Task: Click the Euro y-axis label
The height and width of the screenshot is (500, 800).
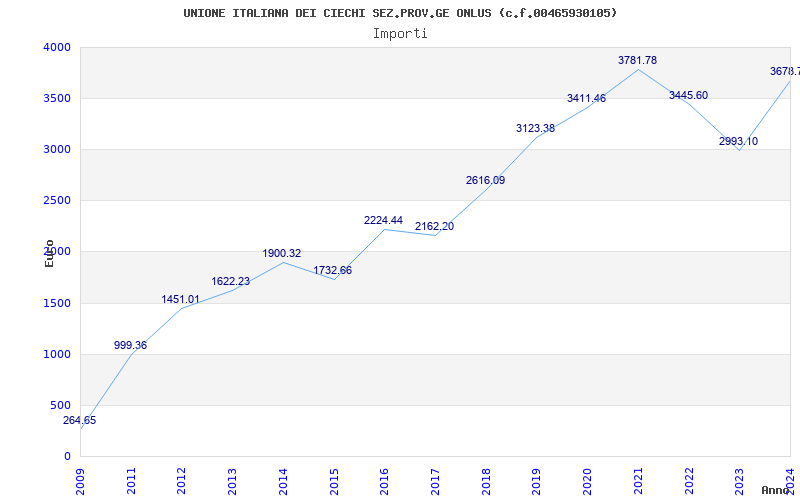Action: tap(49, 253)
